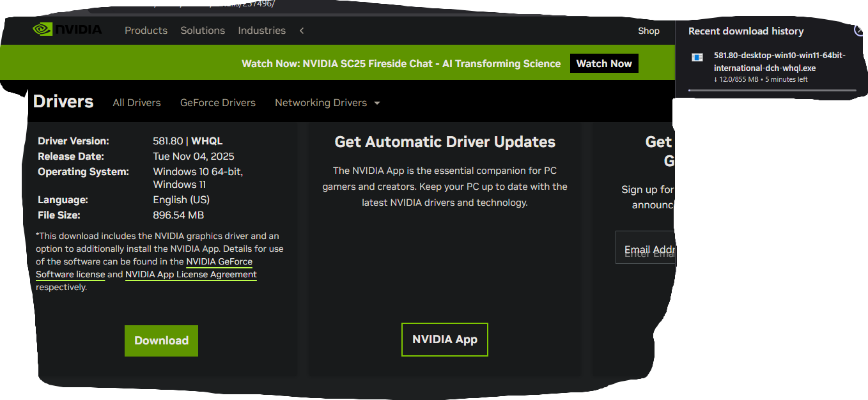Select the release date Tue Nov 04, 2025
868x400 pixels.
[x=192, y=157]
